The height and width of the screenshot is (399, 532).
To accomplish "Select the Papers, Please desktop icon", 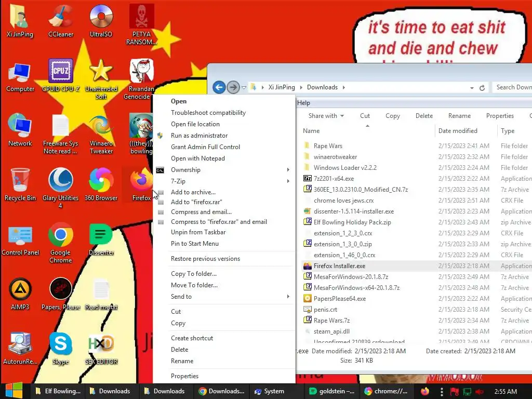I will click(60, 294).
